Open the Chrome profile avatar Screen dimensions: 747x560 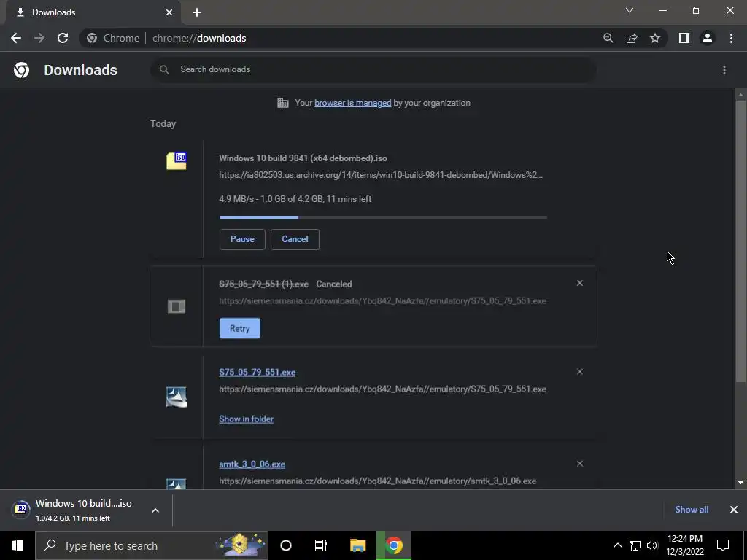click(708, 38)
